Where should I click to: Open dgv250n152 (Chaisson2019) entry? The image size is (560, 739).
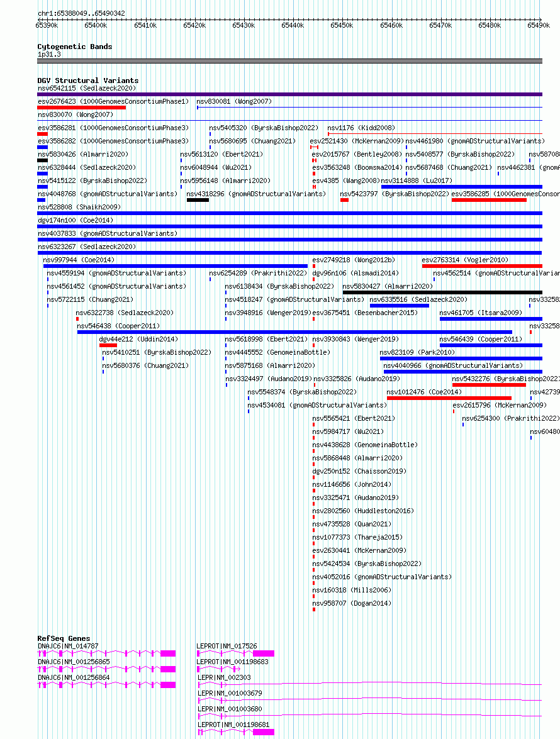pos(359,471)
